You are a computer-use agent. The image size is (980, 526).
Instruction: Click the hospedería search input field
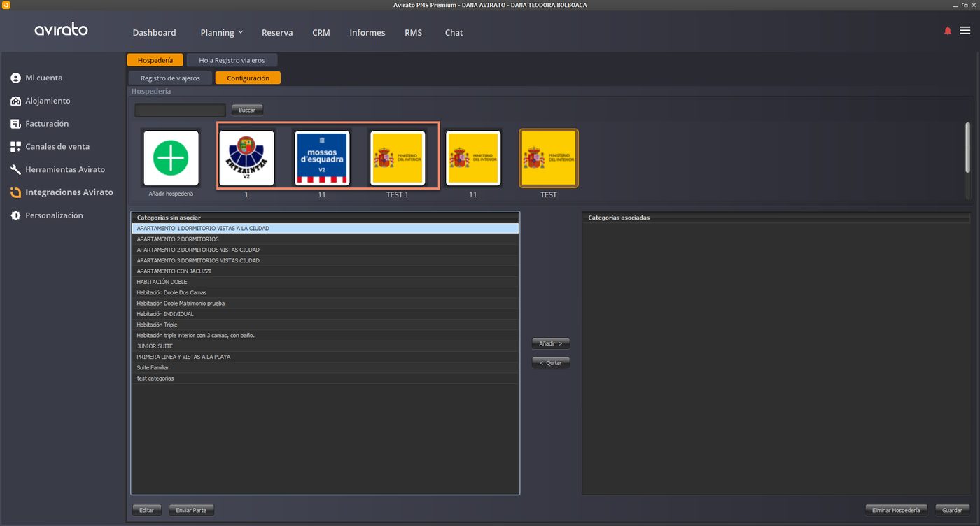(x=180, y=110)
